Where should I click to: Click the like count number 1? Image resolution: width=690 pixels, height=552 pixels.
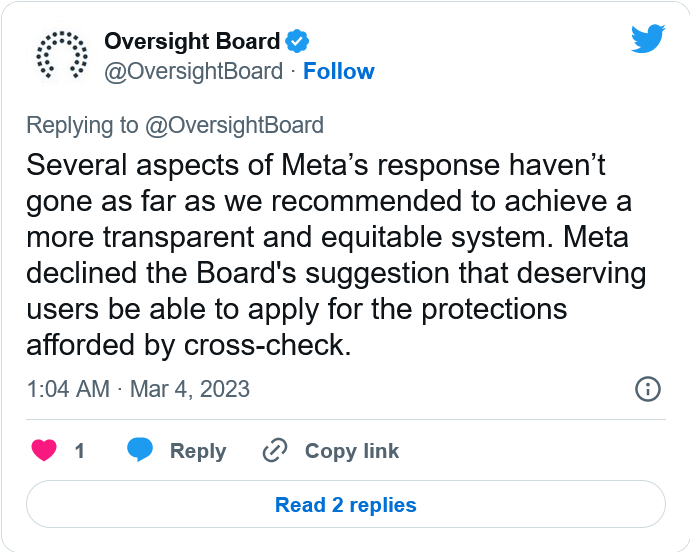click(80, 451)
